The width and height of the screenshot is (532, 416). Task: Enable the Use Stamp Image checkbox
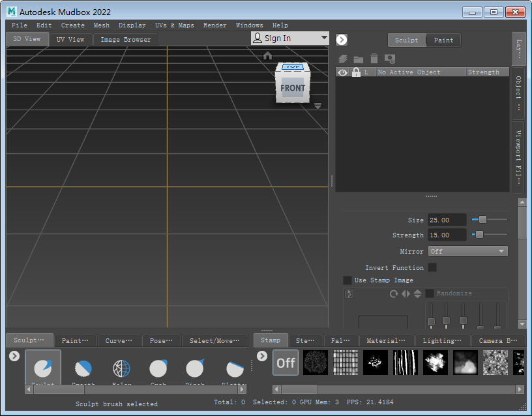347,280
